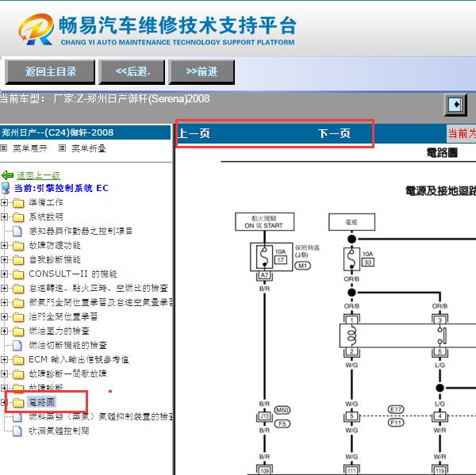
Task: Click folder icon of CONSULT-II 的機能
Action: point(18,274)
